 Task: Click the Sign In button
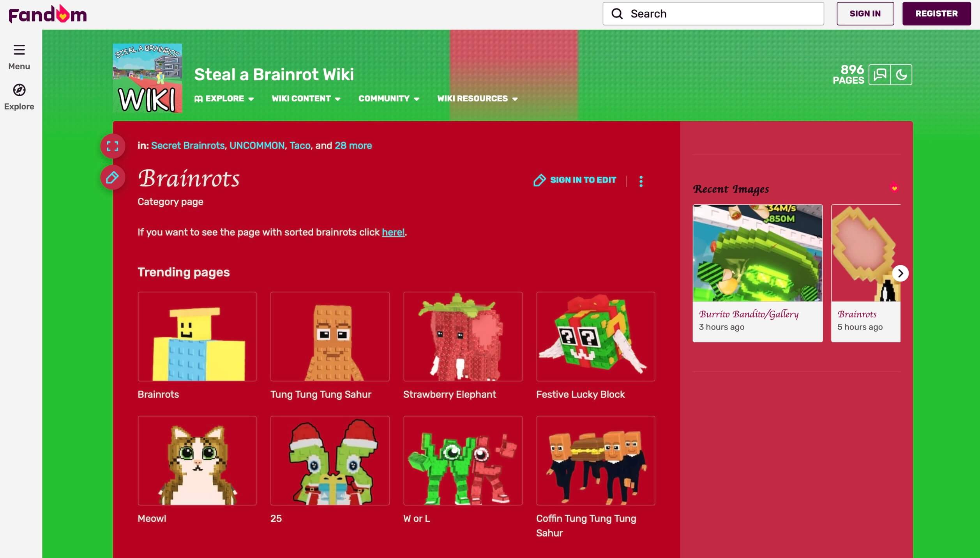(x=865, y=14)
